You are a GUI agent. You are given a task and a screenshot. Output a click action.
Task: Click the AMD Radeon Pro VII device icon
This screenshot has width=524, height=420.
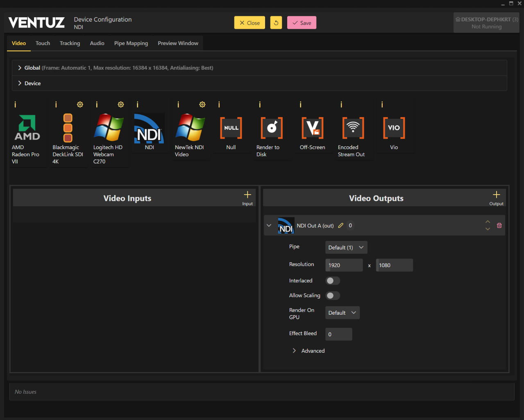27,128
